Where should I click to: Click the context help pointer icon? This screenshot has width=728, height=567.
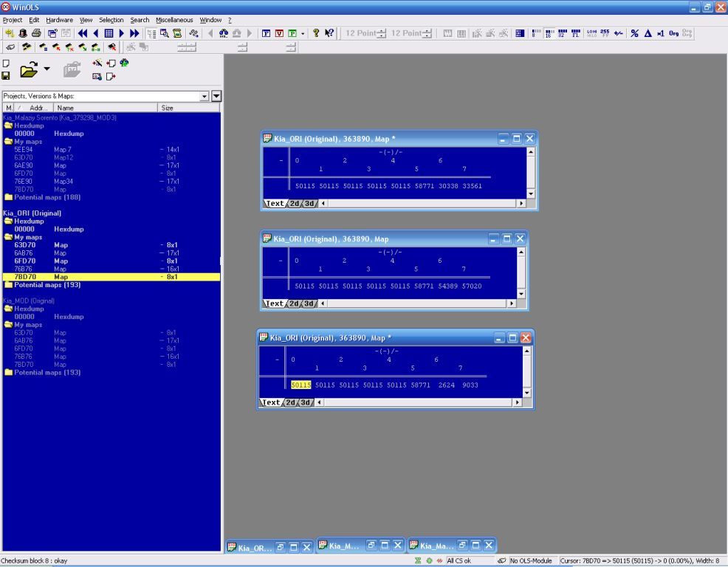coord(329,33)
